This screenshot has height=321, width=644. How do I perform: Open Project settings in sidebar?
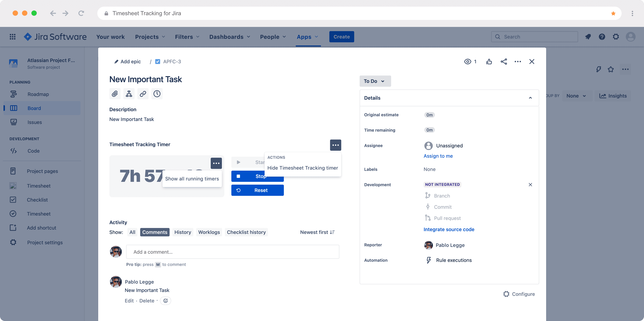point(42,242)
